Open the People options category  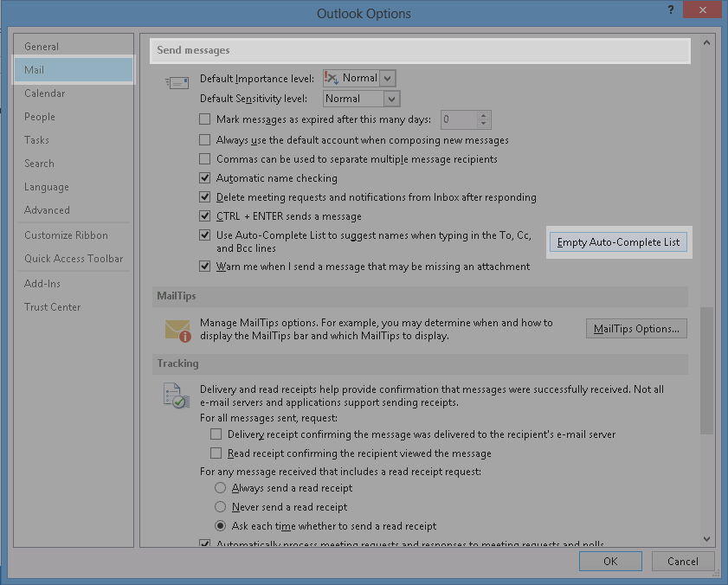(x=74, y=117)
